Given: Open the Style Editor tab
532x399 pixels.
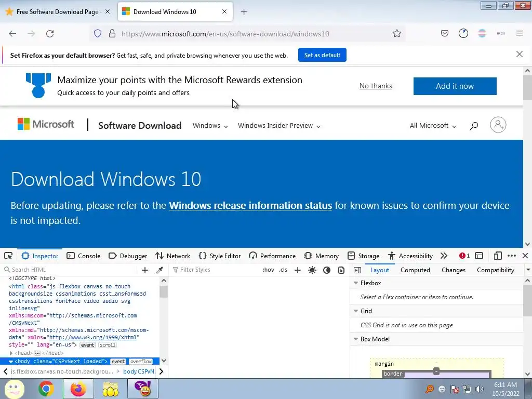Looking at the screenshot, I should tap(220, 256).
